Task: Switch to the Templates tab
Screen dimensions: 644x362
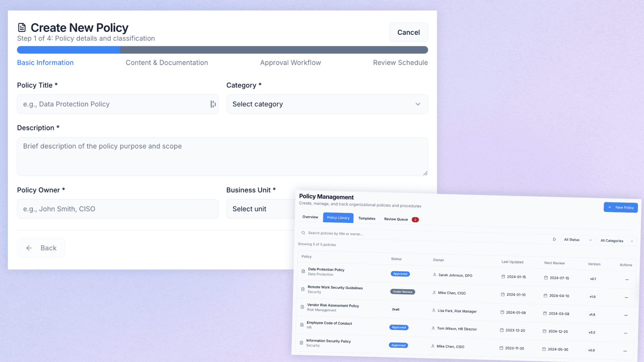Action: point(367,219)
